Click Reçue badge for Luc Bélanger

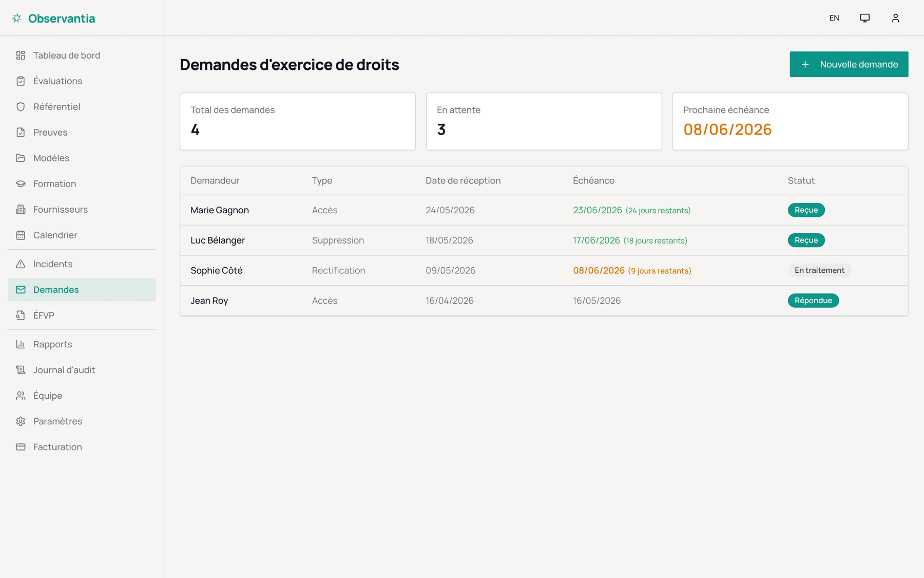pyautogui.click(x=806, y=240)
